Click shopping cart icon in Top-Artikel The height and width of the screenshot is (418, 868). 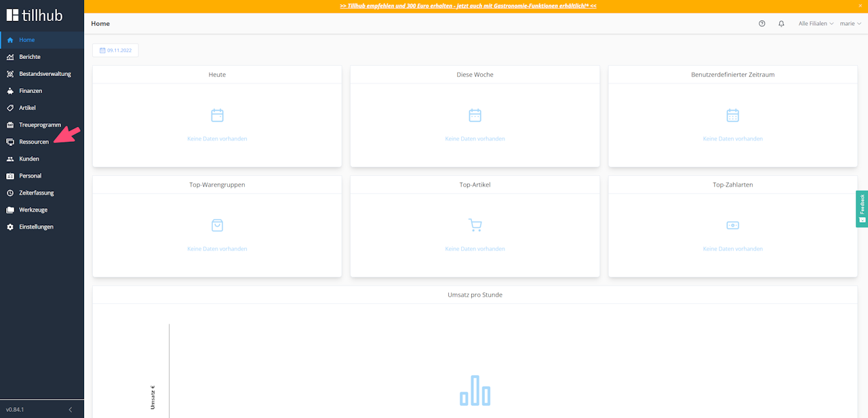point(475,225)
